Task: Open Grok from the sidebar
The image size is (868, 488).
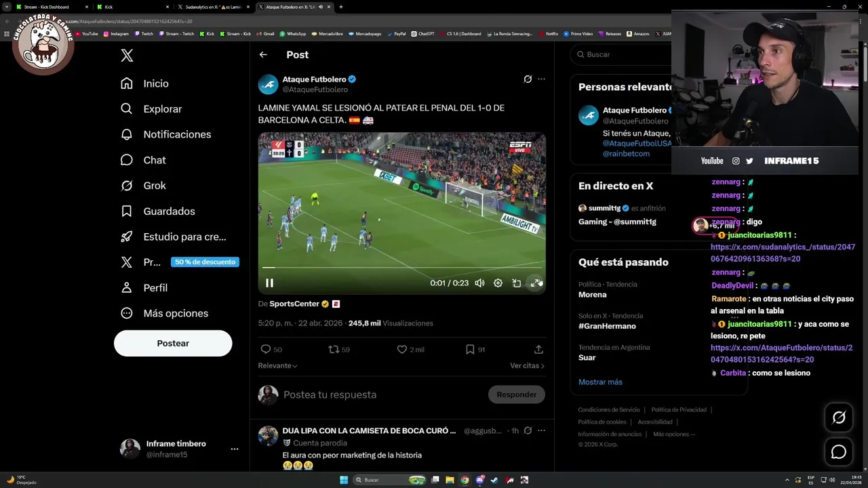Action: 143,186
